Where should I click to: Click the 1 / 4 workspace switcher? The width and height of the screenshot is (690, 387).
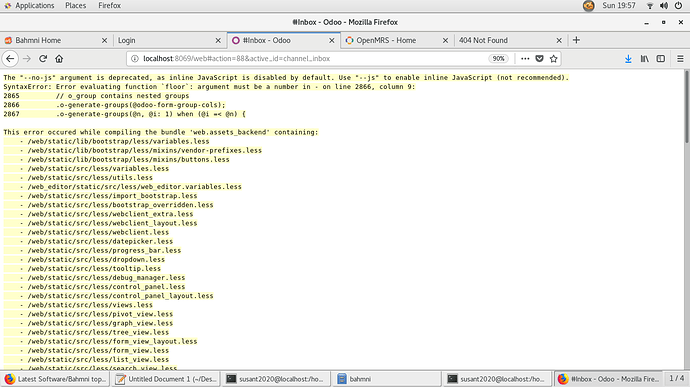(677, 379)
